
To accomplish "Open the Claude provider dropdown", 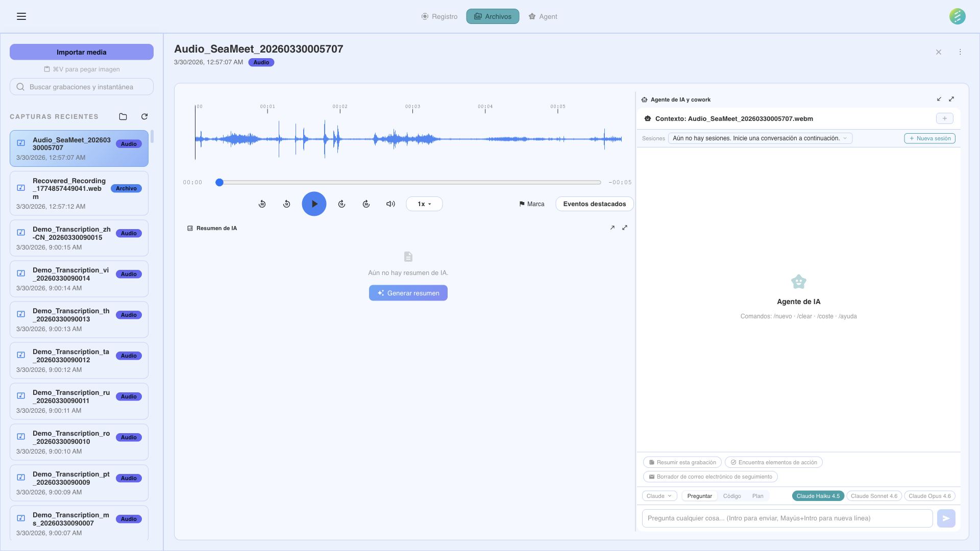I will pyautogui.click(x=659, y=496).
